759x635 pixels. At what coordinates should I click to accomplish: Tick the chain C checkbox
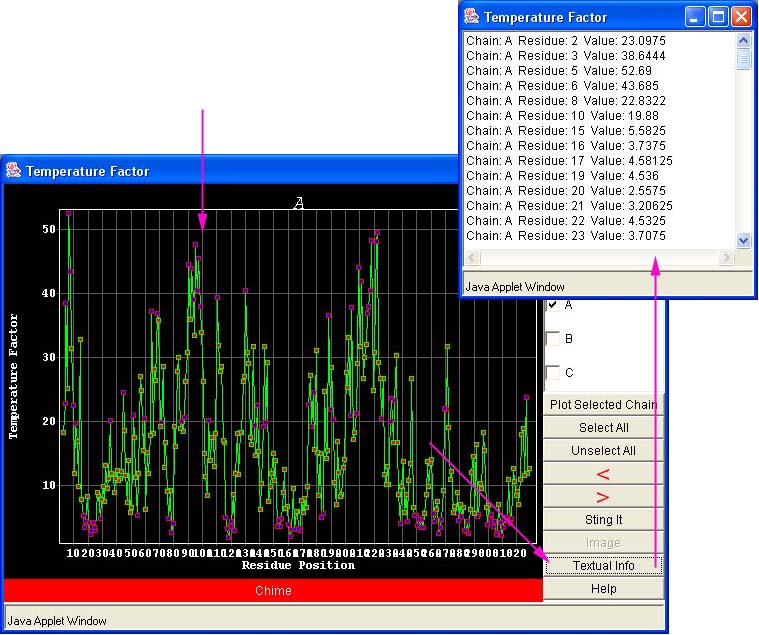pyautogui.click(x=553, y=372)
